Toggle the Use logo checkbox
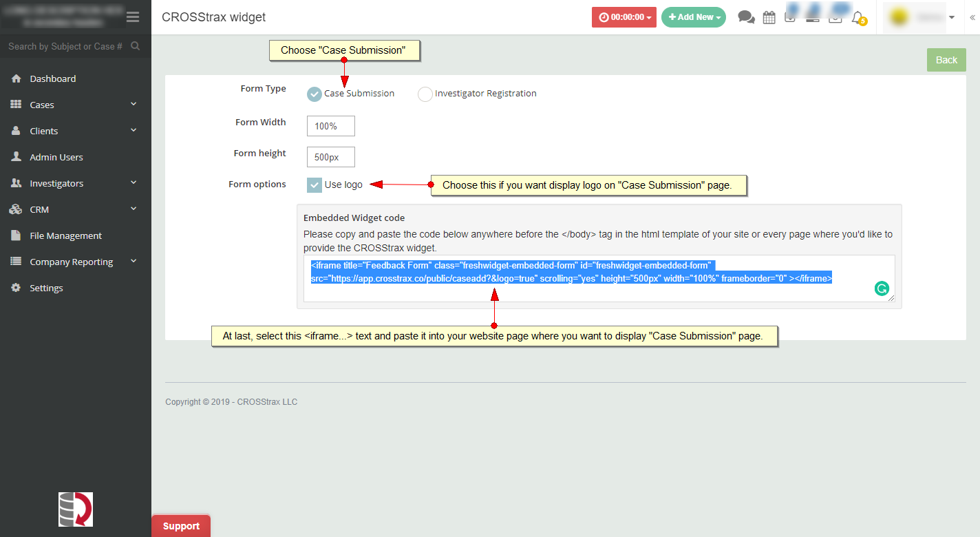 pos(315,185)
